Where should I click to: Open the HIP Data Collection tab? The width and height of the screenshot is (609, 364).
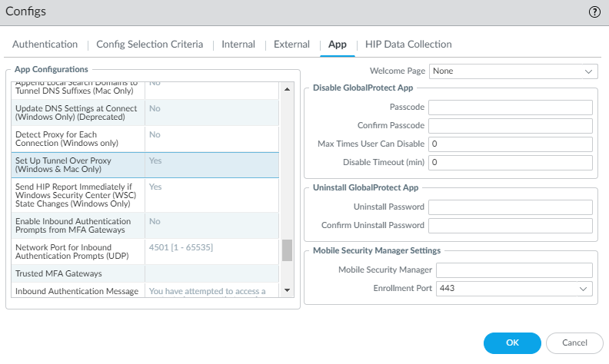point(408,45)
